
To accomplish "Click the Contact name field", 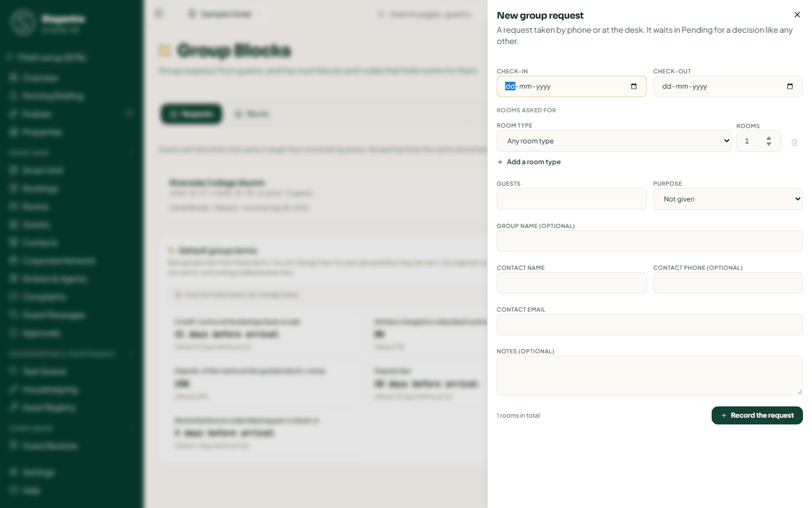I will (x=571, y=283).
